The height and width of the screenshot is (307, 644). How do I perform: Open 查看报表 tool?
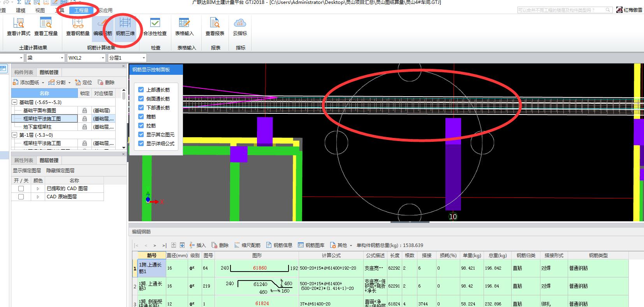[215, 27]
